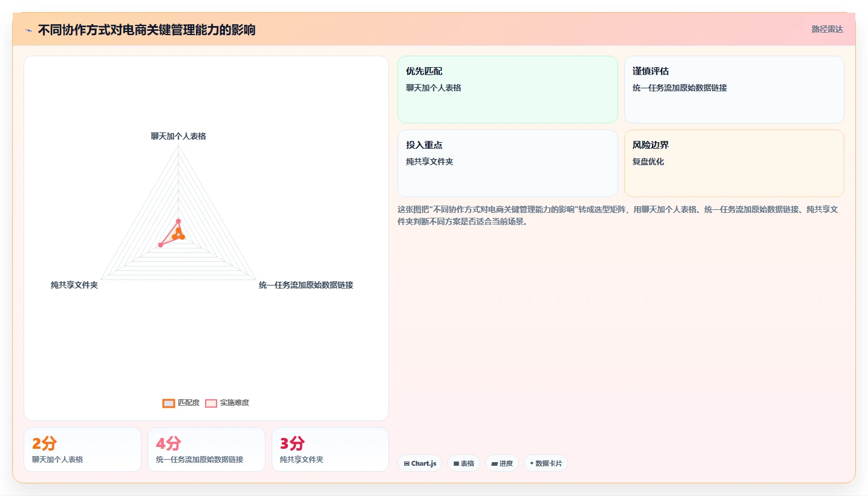Click the 聊天加个人表格 radar axis label
The height and width of the screenshot is (496, 868).
(178, 136)
